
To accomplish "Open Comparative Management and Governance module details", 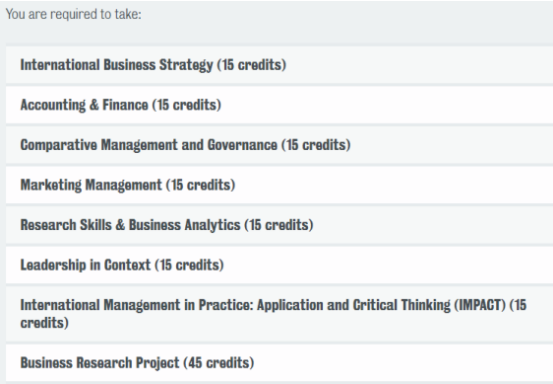I will (279, 145).
